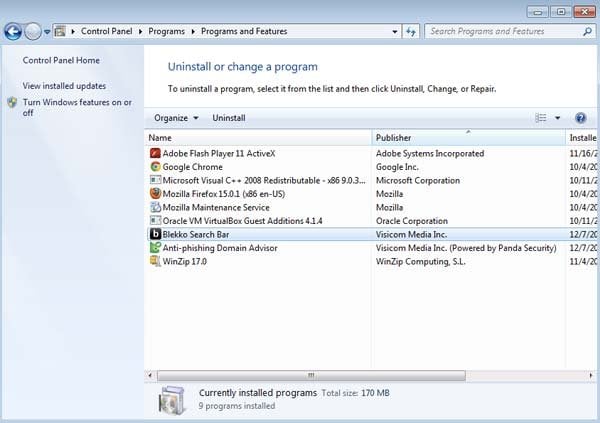
Task: Select Anti-phishing Domain Advisor name
Action: click(220, 248)
